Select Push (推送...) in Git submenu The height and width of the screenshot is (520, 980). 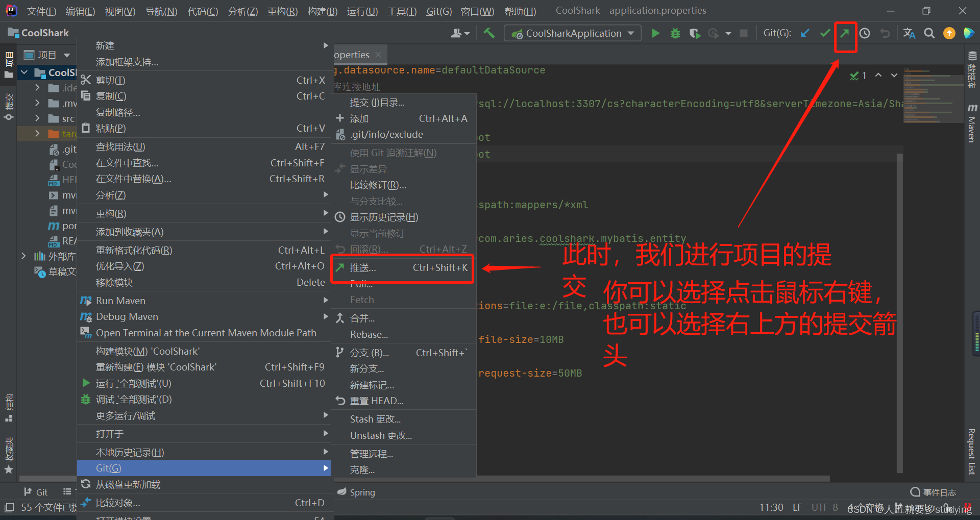[x=403, y=267]
